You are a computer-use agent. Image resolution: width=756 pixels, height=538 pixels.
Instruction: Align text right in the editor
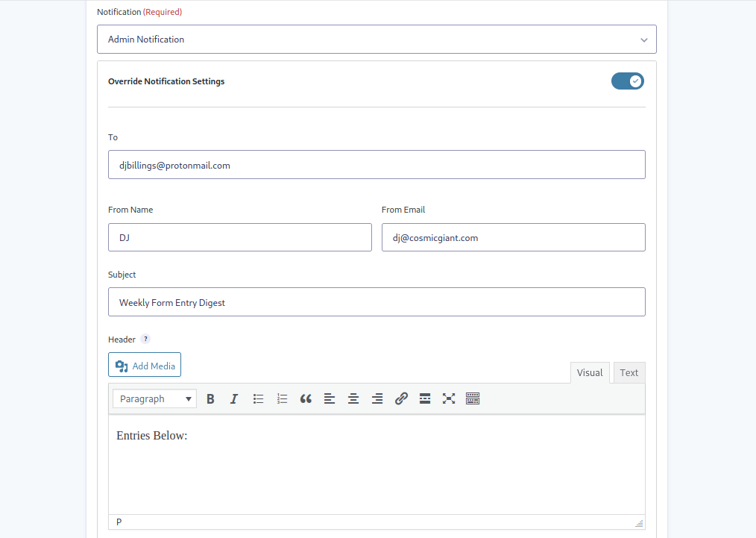377,398
